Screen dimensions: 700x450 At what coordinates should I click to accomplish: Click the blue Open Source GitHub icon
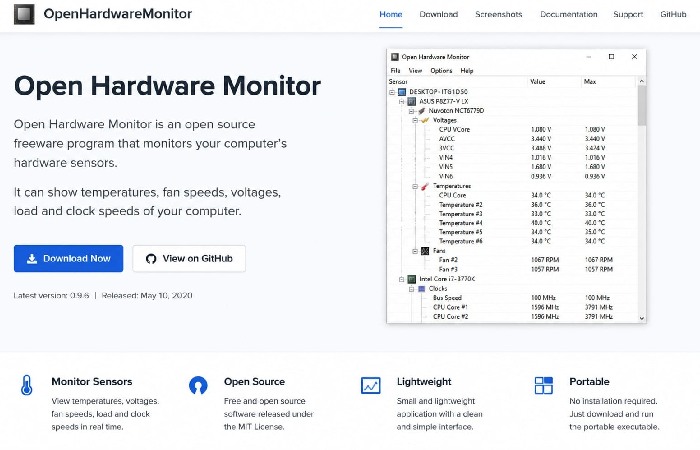pyautogui.click(x=198, y=385)
